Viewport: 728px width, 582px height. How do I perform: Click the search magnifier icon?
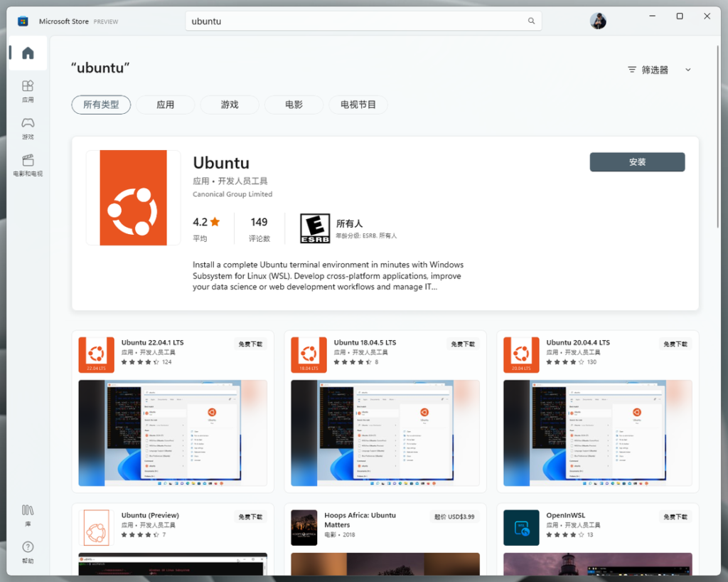pos(531,21)
